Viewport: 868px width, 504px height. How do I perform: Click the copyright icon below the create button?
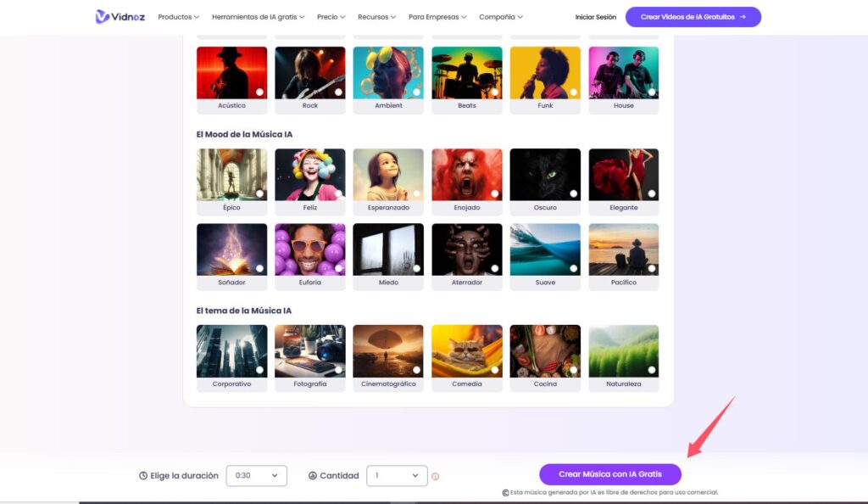[505, 492]
